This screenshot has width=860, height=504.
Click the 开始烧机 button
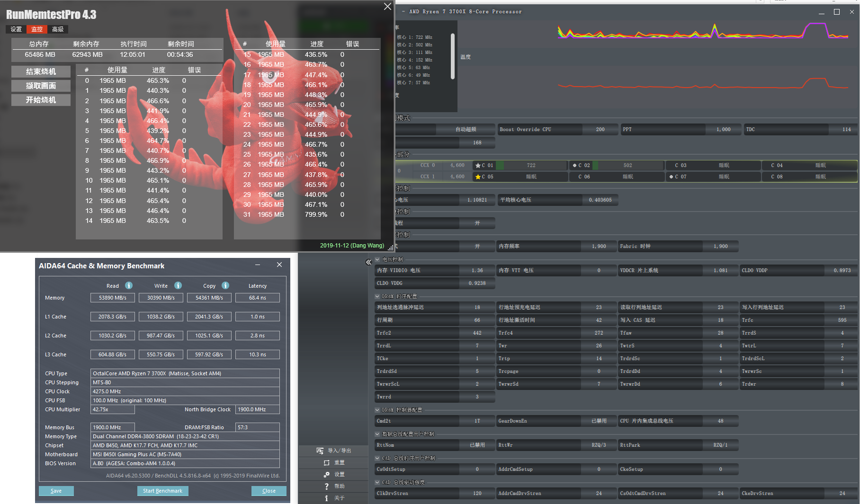pos(41,100)
